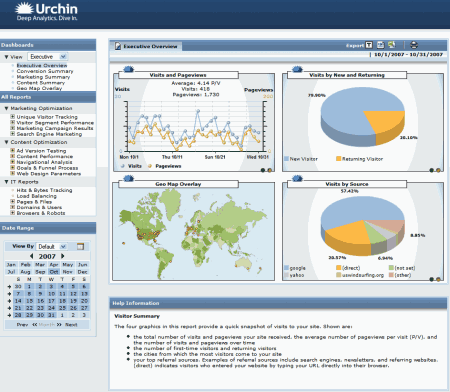Click the Geo Map Overlay widget gear icon
The height and width of the screenshot is (392, 450).
pyautogui.click(x=129, y=178)
